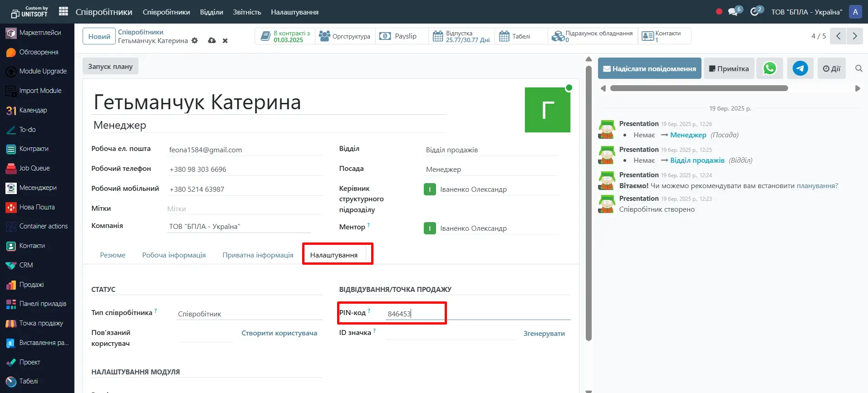Viewport: 868px width, 393px height.
Task: Search chatter with magnifier icon
Action: click(858, 68)
